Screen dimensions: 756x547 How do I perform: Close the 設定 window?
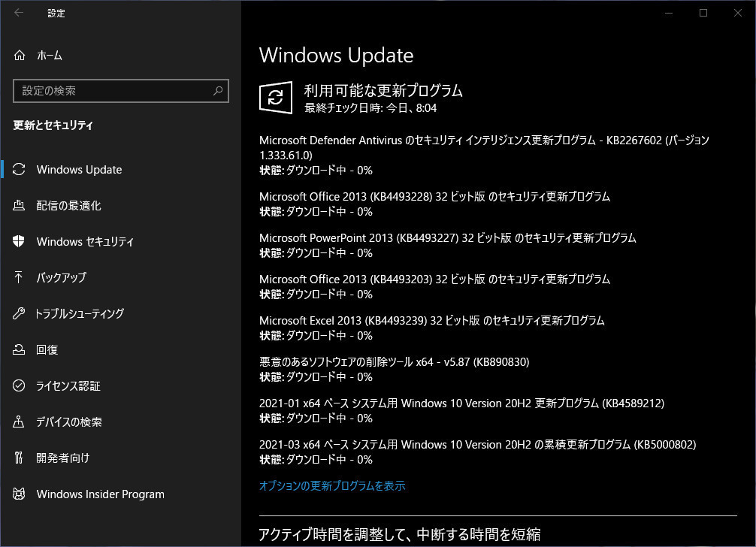pyautogui.click(x=738, y=13)
